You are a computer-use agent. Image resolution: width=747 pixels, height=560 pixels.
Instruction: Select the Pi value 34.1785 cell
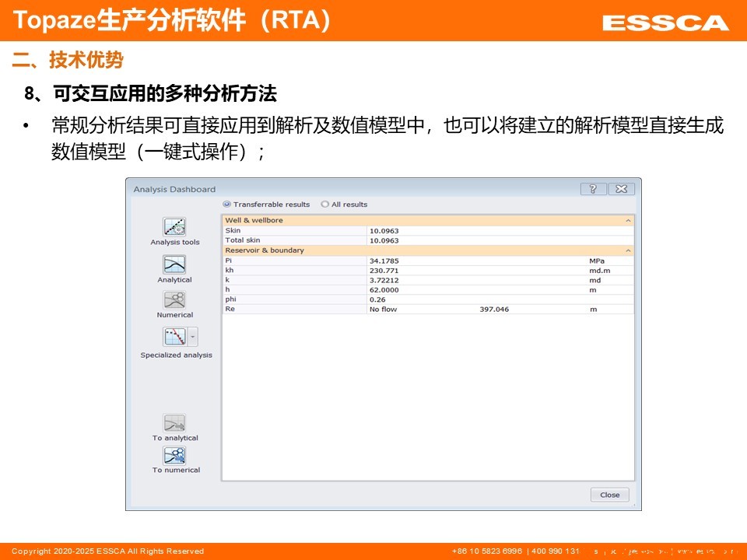[384, 261]
